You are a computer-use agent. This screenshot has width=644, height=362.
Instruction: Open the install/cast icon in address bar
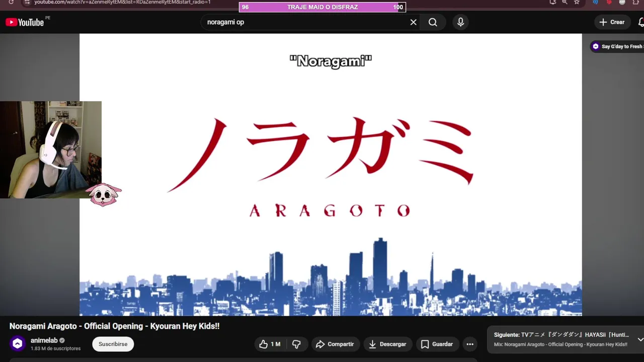553,2
